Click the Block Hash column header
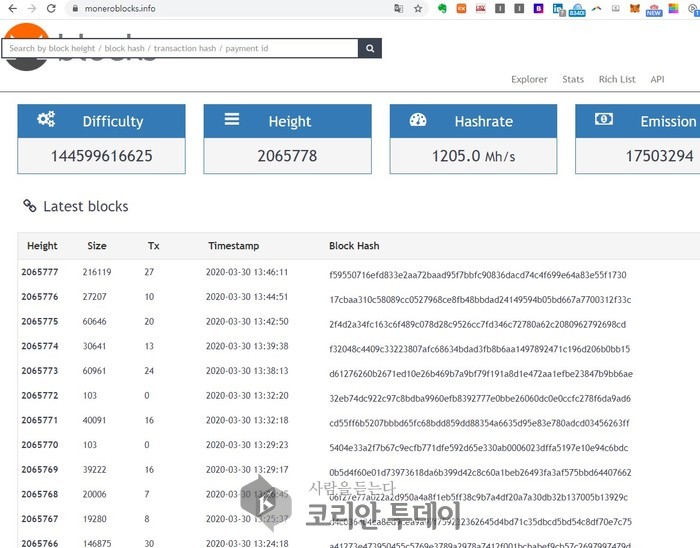 (x=354, y=246)
